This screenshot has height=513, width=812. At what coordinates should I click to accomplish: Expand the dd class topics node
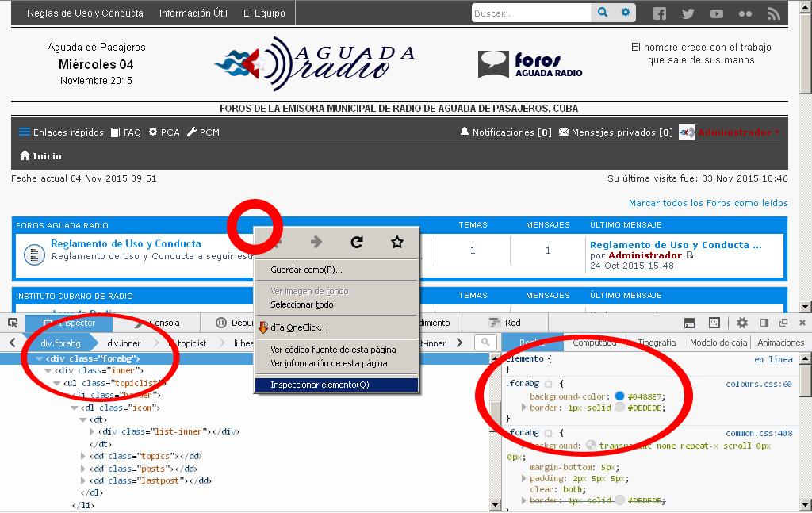[x=83, y=456]
